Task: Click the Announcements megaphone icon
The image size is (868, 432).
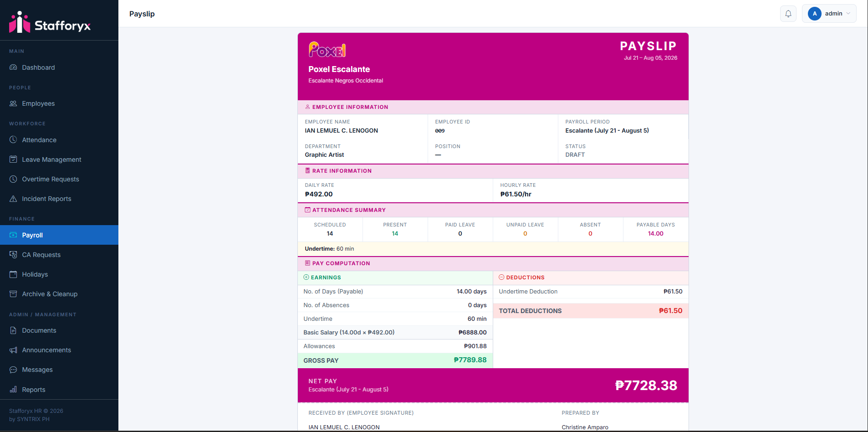Action: click(13, 350)
